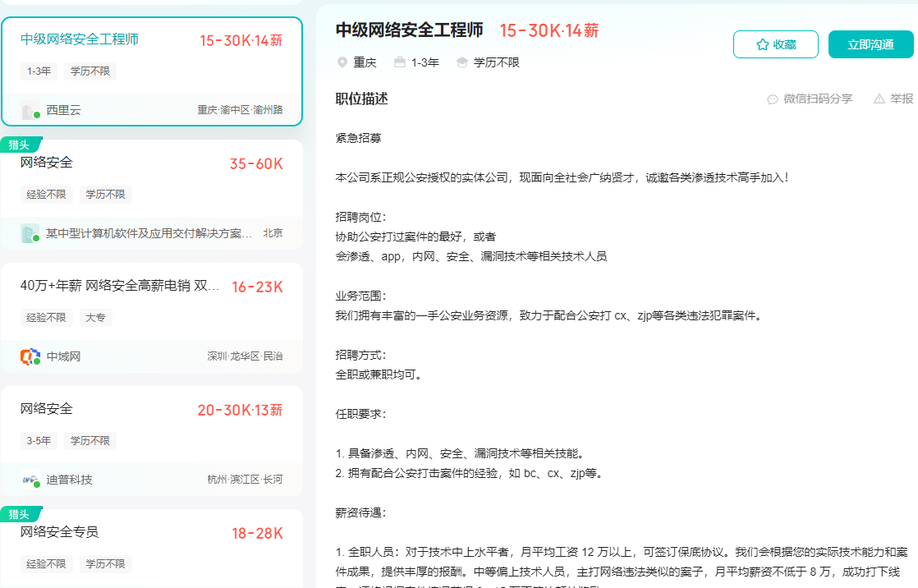Click the location pin icon beside 重庆
Screen dimensions: 918x588
[342, 61]
